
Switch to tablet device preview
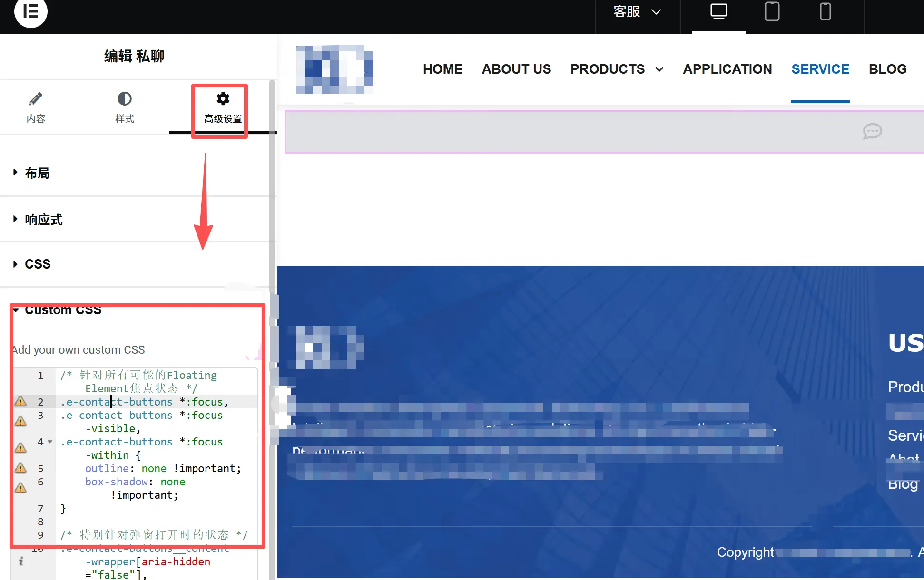tap(772, 11)
